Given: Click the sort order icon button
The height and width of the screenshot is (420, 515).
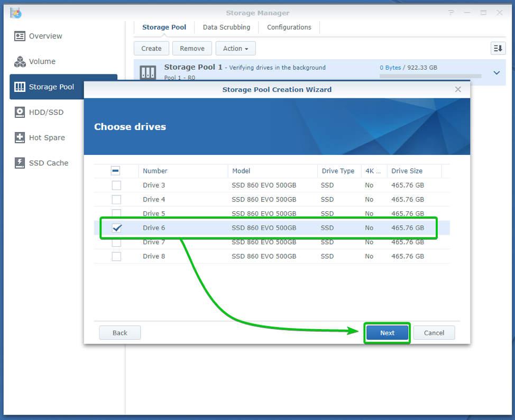Looking at the screenshot, I should pos(498,49).
